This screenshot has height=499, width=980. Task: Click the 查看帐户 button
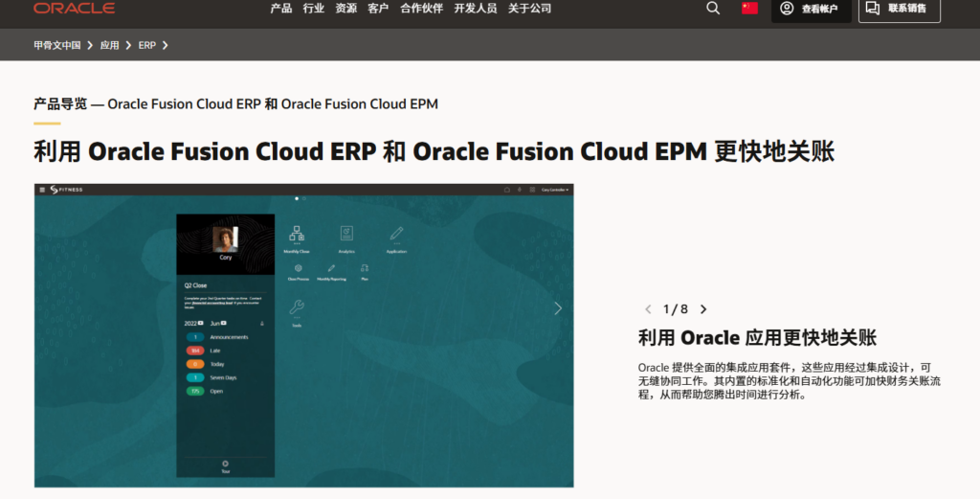811,10
